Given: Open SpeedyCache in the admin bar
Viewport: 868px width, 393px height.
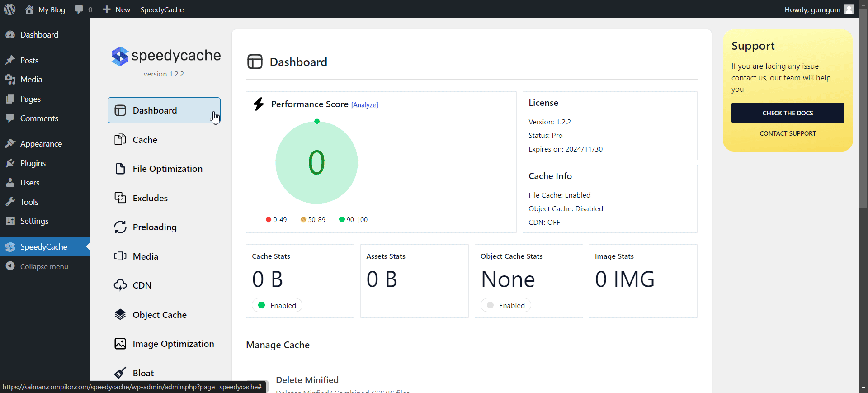Looking at the screenshot, I should (x=162, y=9).
